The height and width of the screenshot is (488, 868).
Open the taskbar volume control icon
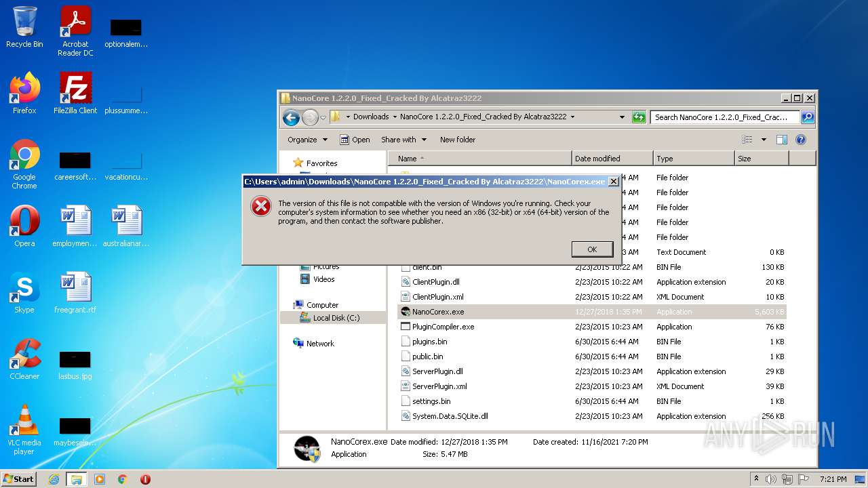771,479
